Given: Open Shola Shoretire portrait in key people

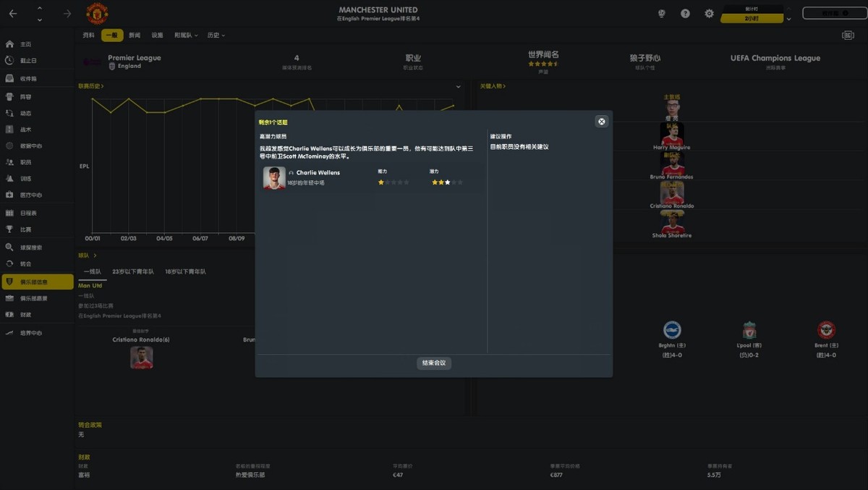Looking at the screenshot, I should coord(672,222).
